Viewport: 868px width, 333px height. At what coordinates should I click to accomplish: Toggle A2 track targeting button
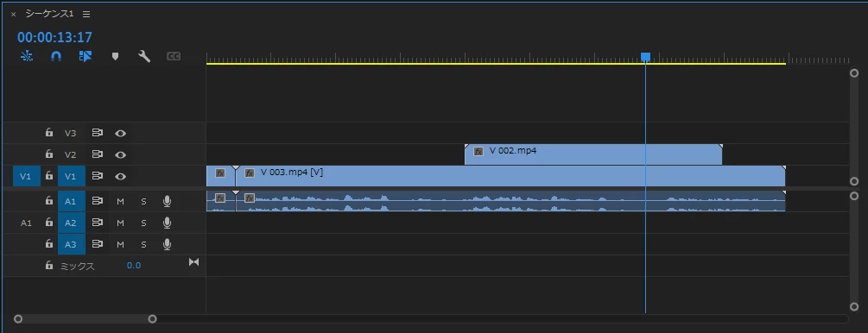point(72,223)
